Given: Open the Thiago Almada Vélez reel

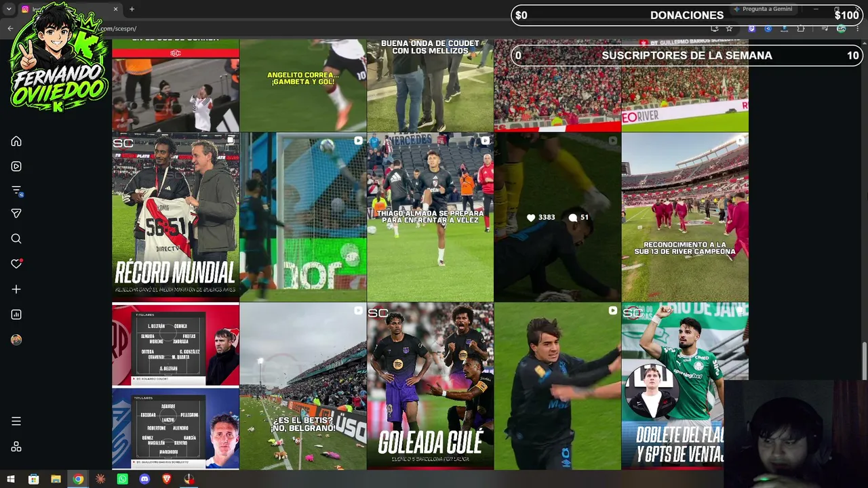Looking at the screenshot, I should click(x=431, y=217).
